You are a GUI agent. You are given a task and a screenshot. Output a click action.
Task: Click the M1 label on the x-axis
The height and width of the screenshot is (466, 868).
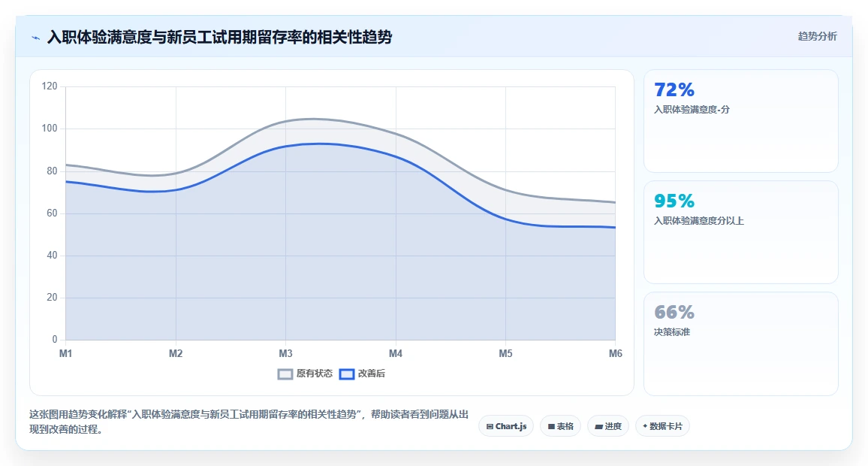pyautogui.click(x=66, y=353)
